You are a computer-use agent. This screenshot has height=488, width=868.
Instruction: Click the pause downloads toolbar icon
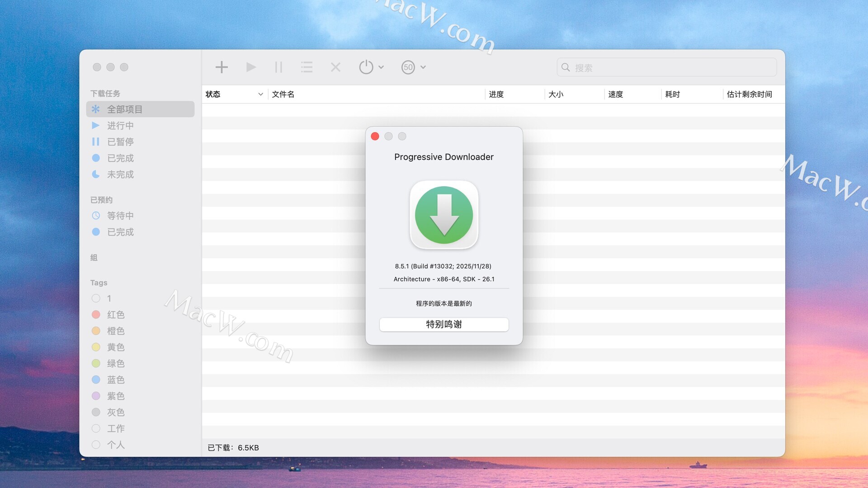pyautogui.click(x=278, y=67)
